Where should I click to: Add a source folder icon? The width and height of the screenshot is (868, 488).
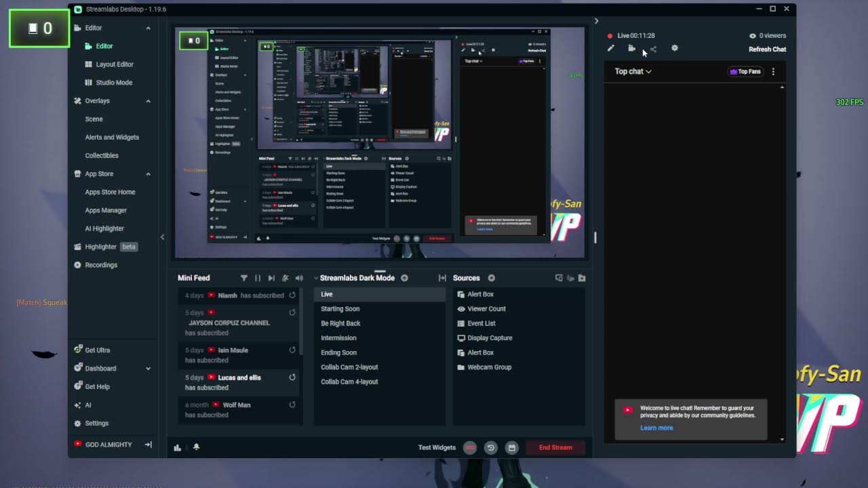[x=582, y=278]
